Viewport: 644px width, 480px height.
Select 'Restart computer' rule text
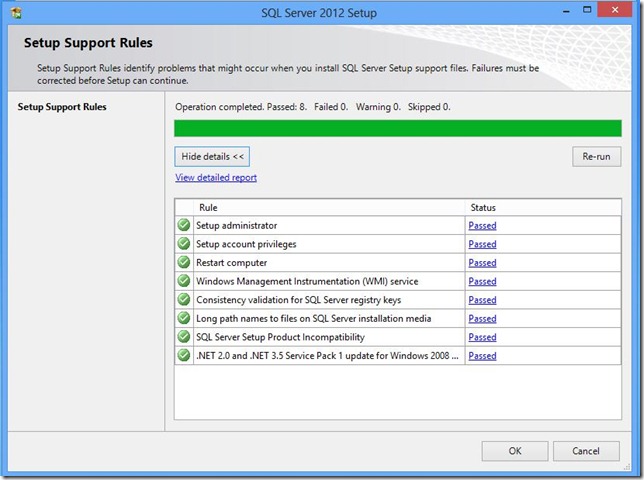point(232,262)
